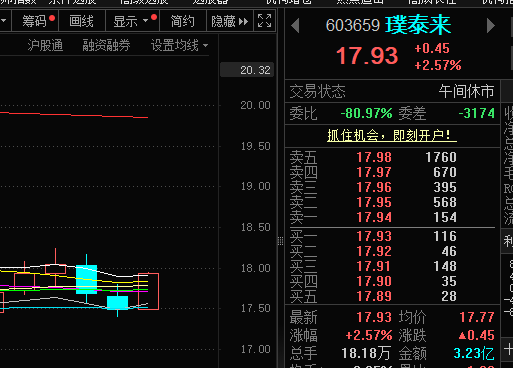Image resolution: width=513 pixels, height=368 pixels.
Task: Toggle the 沪股通 overlay
Action: [45, 45]
